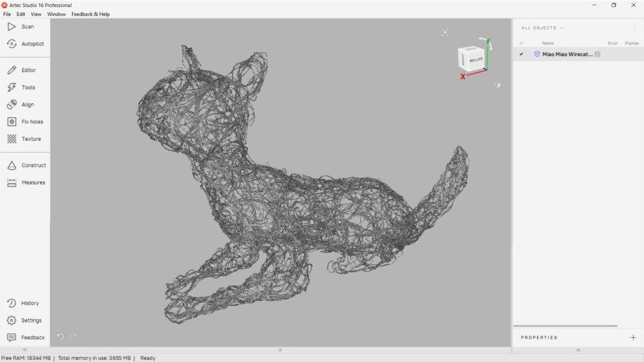Open the Align panel
Screen dimensions: 644x362
click(x=21, y=105)
